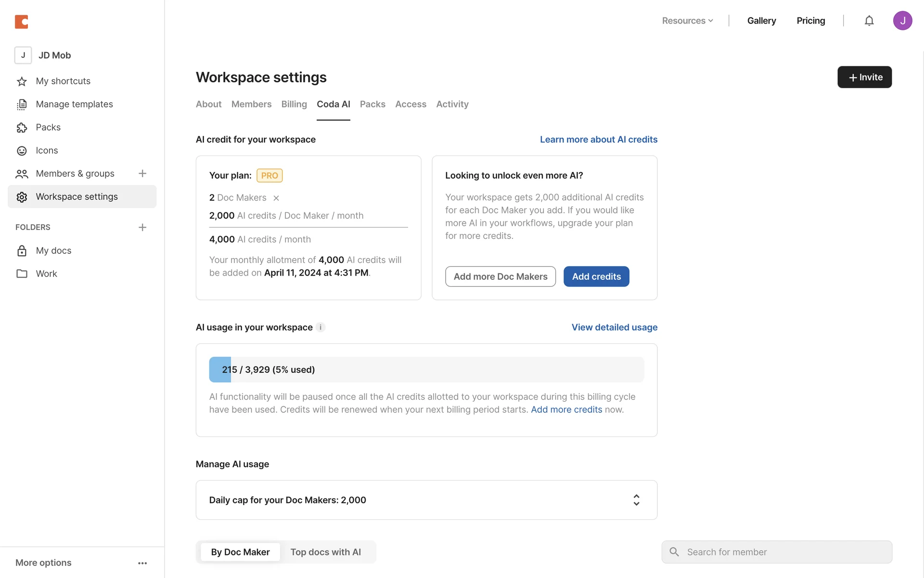
Task: Open View detailed usage link
Action: point(614,328)
